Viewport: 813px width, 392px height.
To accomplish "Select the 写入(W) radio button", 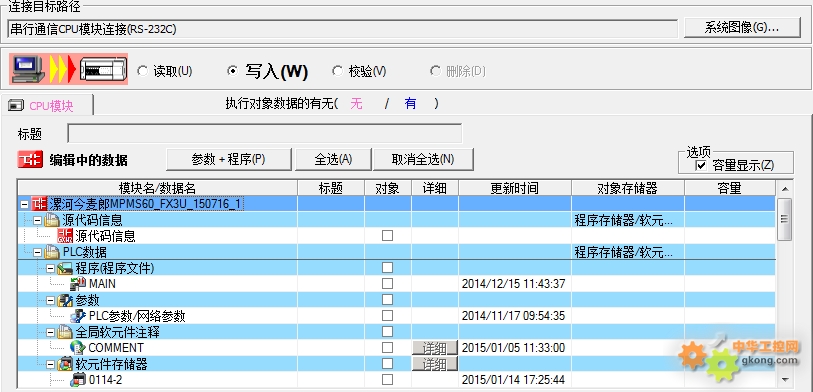I will (x=233, y=71).
